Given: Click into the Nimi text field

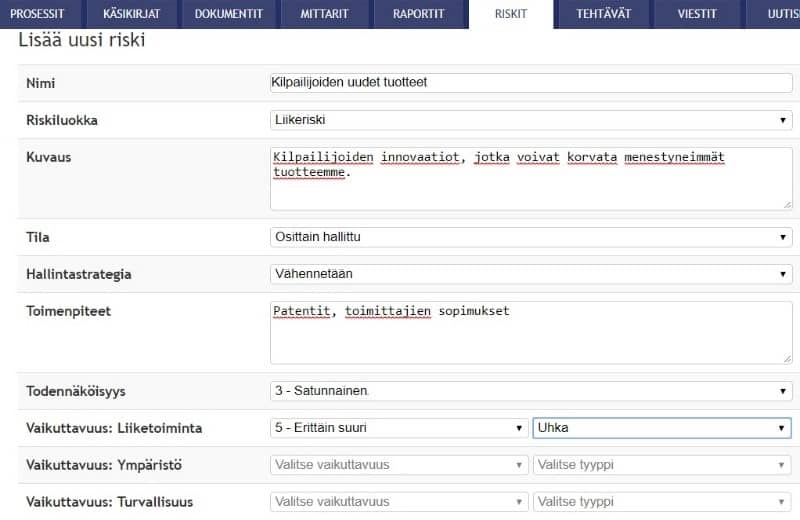Looking at the screenshot, I should [530, 82].
